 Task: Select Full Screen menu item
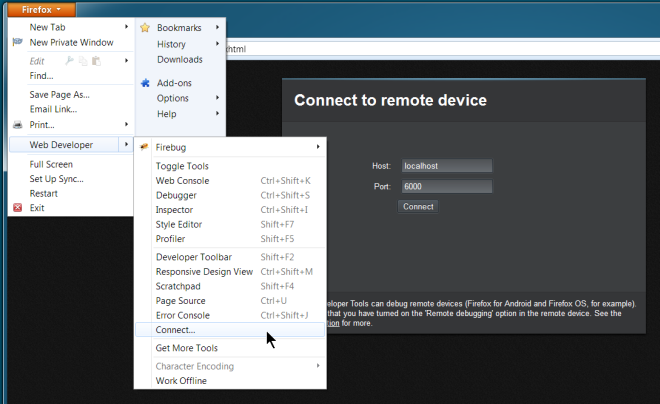pos(71,164)
